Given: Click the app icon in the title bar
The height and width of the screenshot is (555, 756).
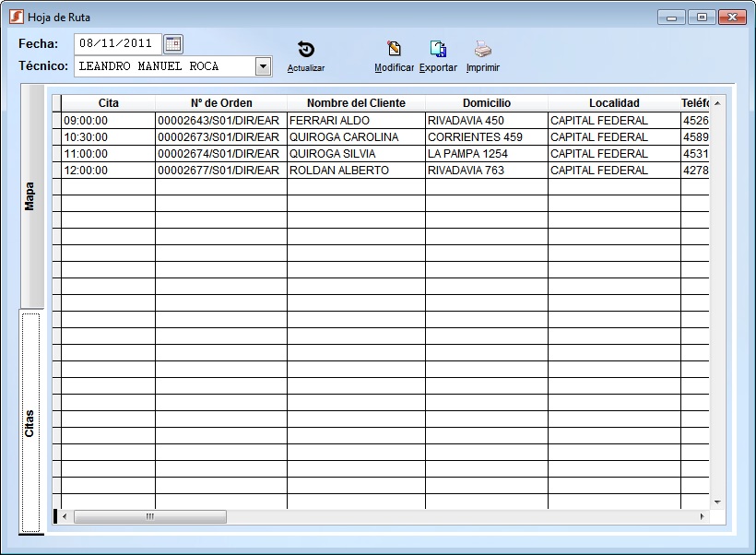Looking at the screenshot, I should click(x=15, y=17).
